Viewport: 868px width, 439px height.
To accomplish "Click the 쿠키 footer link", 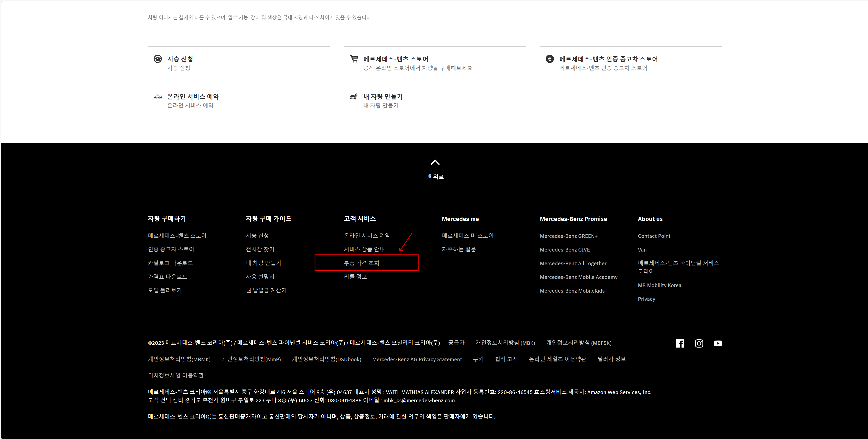I will (478, 359).
